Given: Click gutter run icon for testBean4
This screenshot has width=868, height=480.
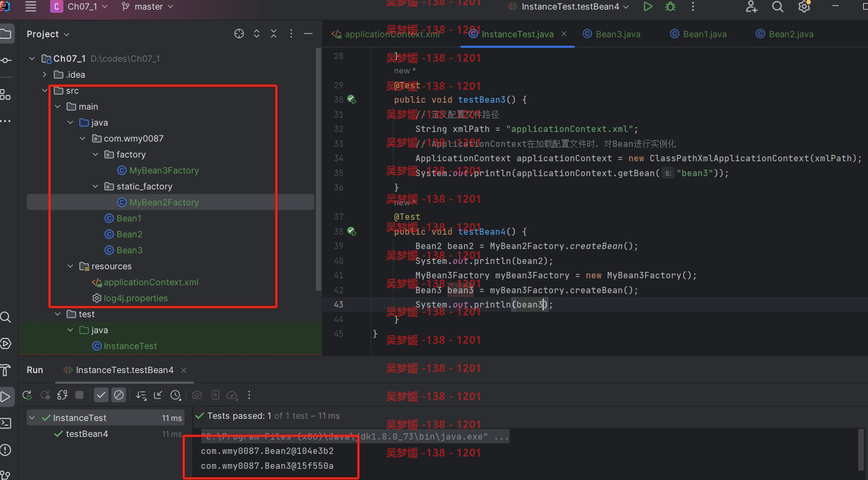Looking at the screenshot, I should (351, 231).
